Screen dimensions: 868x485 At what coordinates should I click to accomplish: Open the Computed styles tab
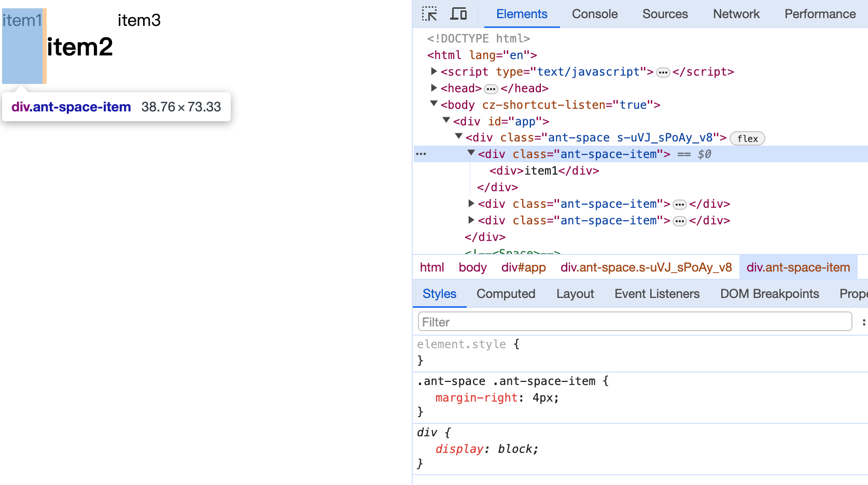(506, 294)
